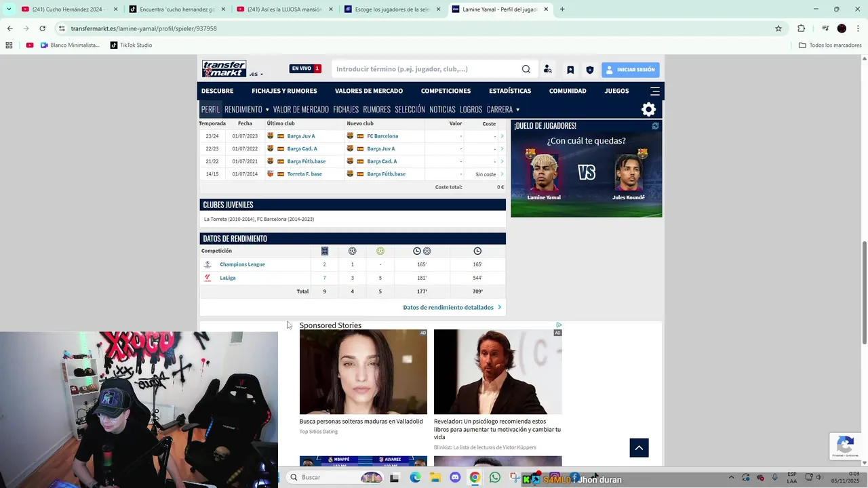868x488 pixels.
Task: Select the LOGROS tab
Action: pos(471,109)
